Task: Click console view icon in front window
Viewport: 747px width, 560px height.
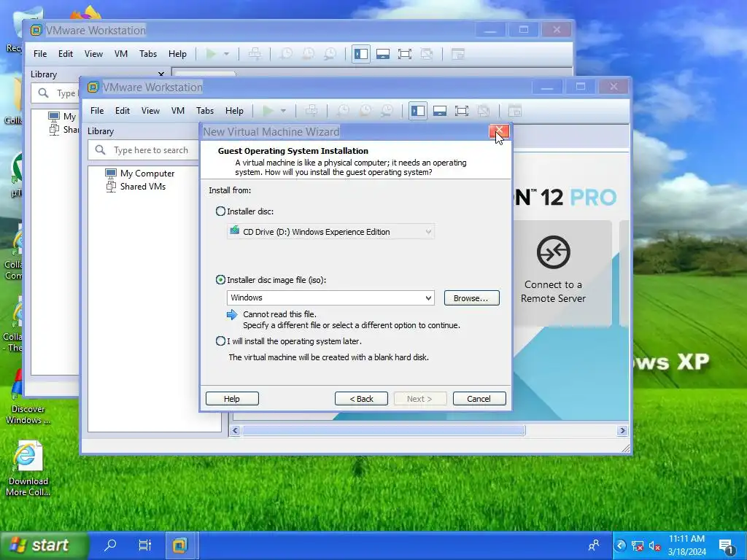Action: (x=514, y=111)
